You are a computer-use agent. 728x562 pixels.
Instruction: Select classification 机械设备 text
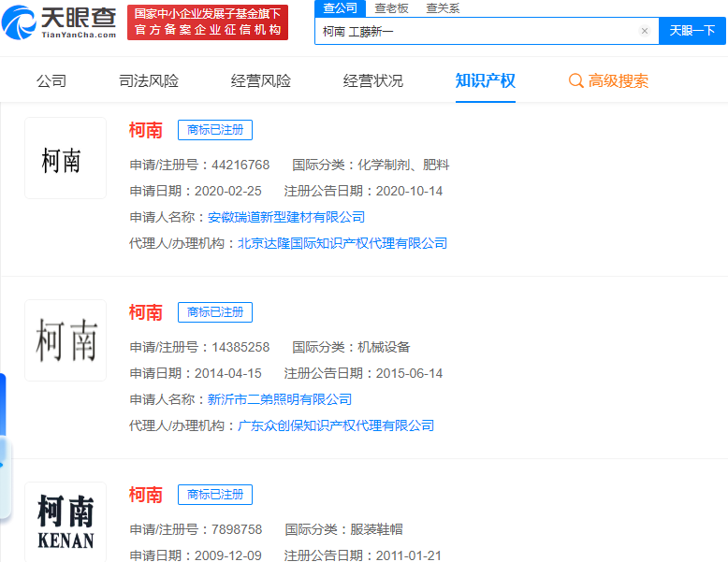coord(384,347)
